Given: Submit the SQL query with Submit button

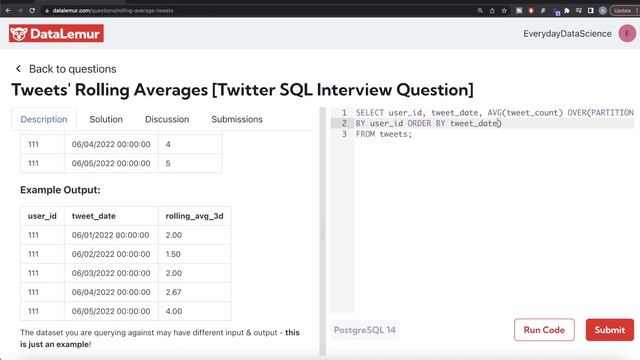Looking at the screenshot, I should point(610,330).
